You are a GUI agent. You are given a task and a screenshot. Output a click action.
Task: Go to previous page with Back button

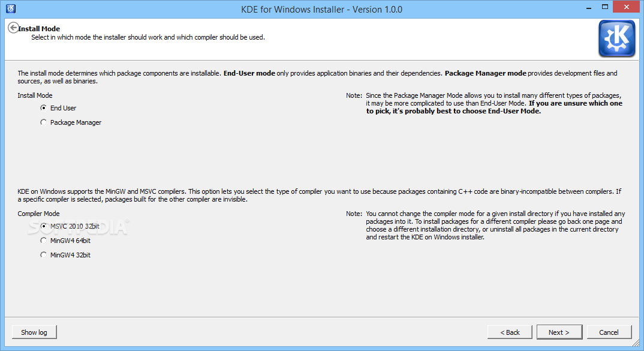click(510, 332)
